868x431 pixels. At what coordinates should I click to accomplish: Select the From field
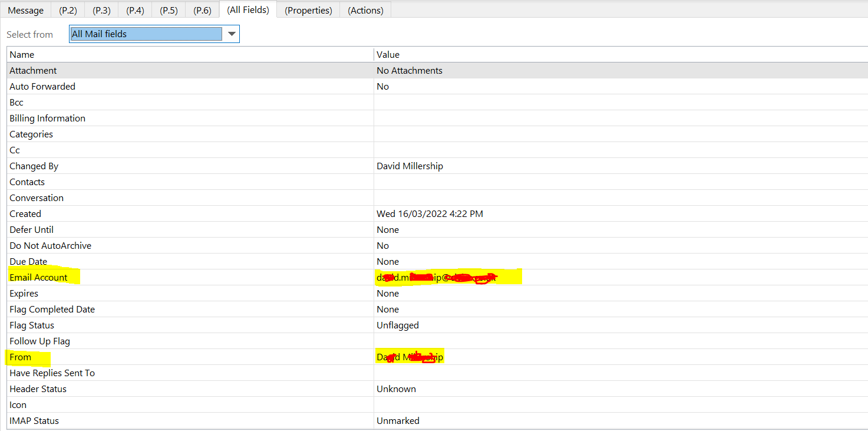click(20, 357)
